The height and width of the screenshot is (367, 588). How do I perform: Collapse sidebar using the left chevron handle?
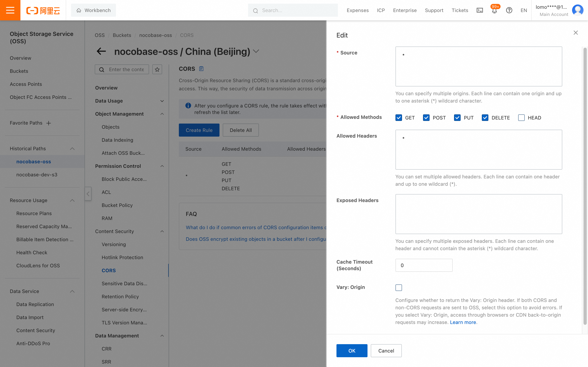coord(88,194)
